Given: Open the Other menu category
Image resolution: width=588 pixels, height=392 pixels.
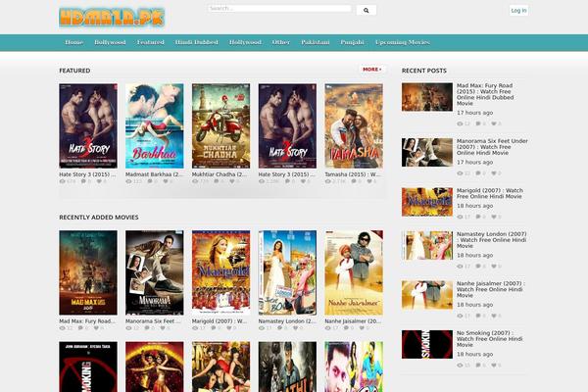Looking at the screenshot, I should tap(281, 42).
